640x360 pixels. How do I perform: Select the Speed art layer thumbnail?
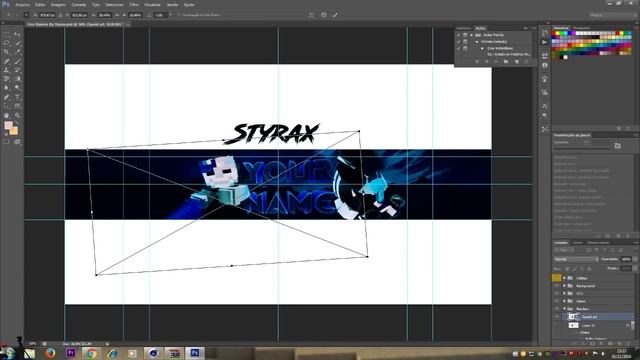pyautogui.click(x=573, y=317)
